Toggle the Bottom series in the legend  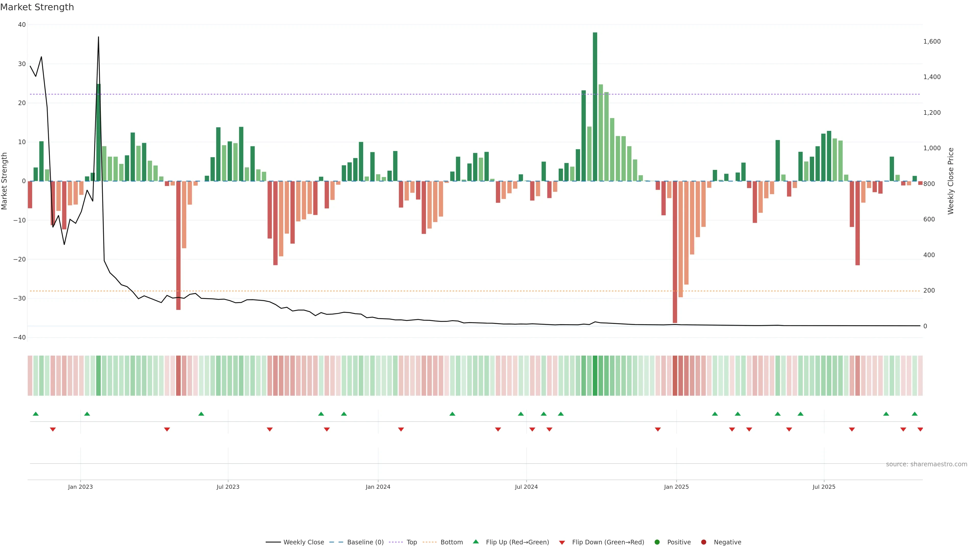(451, 542)
